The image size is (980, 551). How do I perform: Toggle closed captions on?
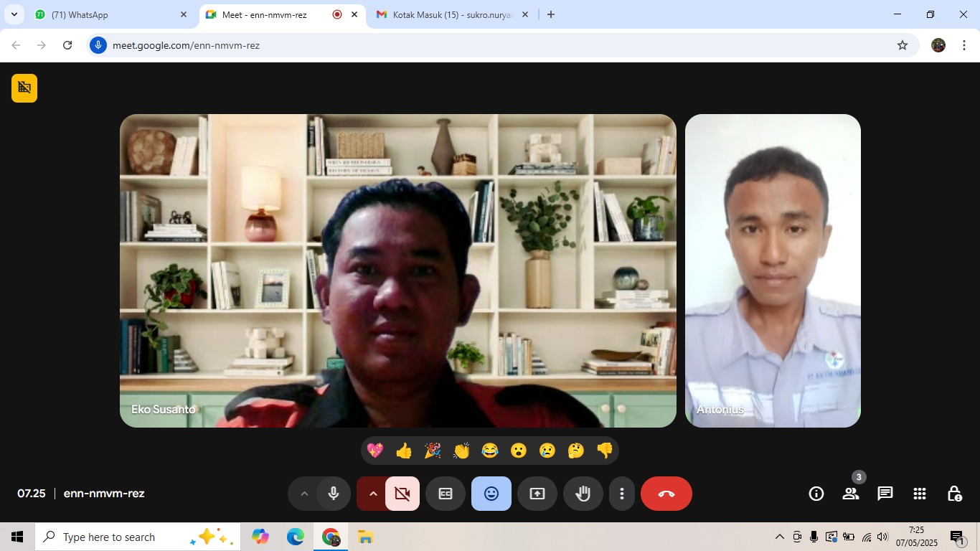click(x=446, y=494)
